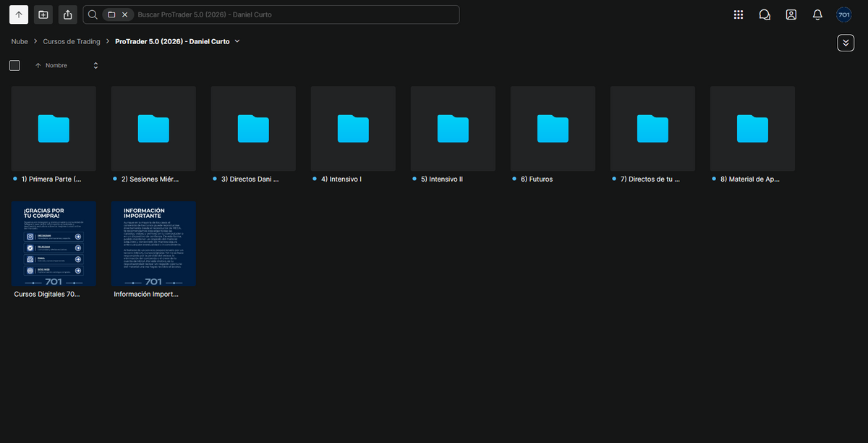Click the share export icon
The width and height of the screenshot is (868, 443).
click(68, 14)
